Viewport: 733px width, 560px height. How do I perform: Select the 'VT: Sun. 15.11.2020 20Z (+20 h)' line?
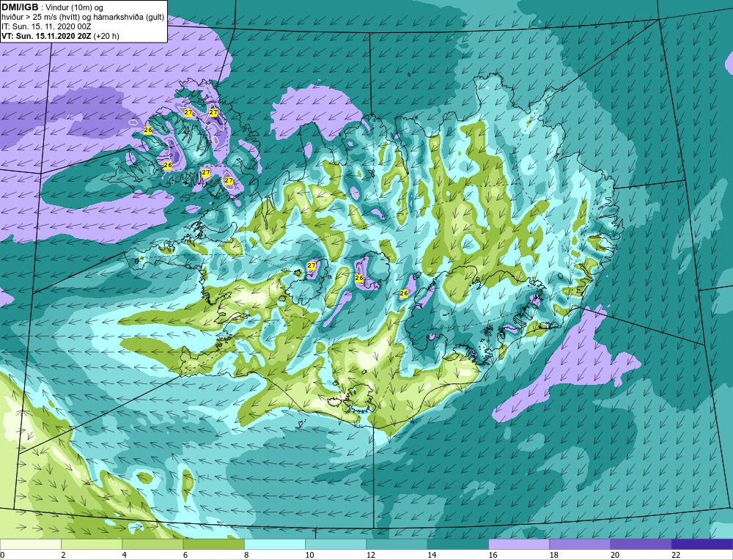[60, 36]
